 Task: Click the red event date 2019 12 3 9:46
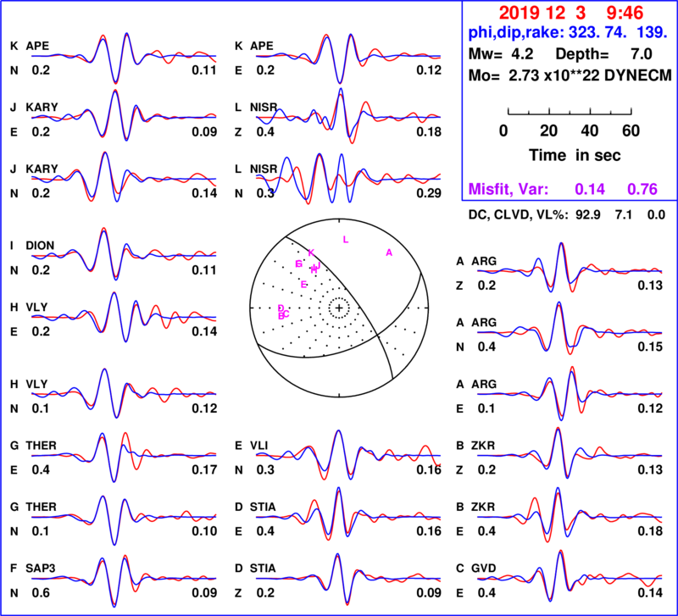coord(570,13)
